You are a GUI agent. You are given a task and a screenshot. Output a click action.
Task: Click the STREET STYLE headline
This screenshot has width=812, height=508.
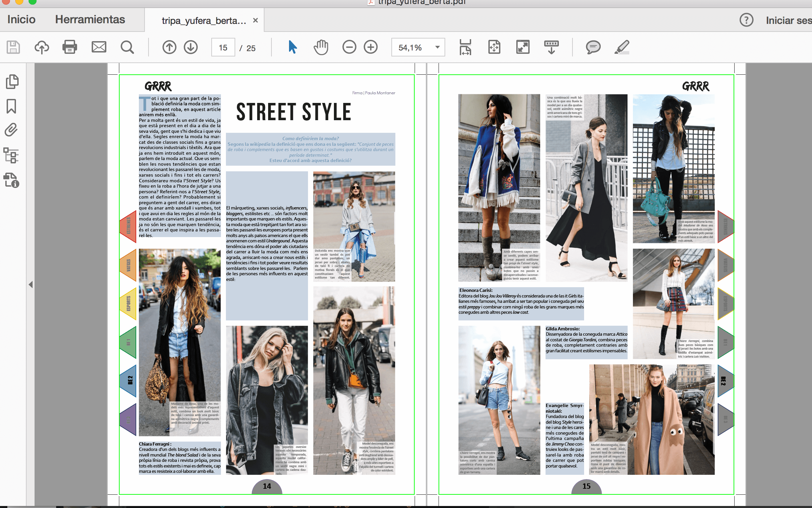pyautogui.click(x=294, y=112)
